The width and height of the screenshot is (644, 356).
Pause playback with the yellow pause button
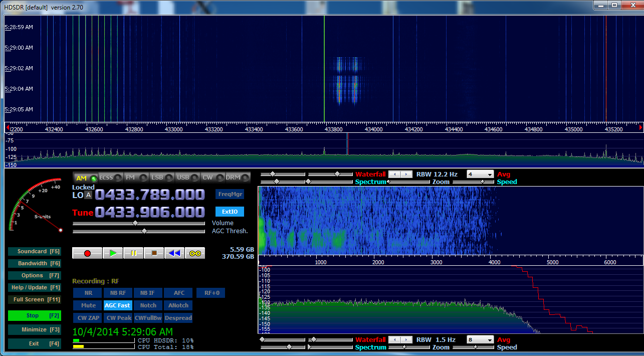pos(133,253)
